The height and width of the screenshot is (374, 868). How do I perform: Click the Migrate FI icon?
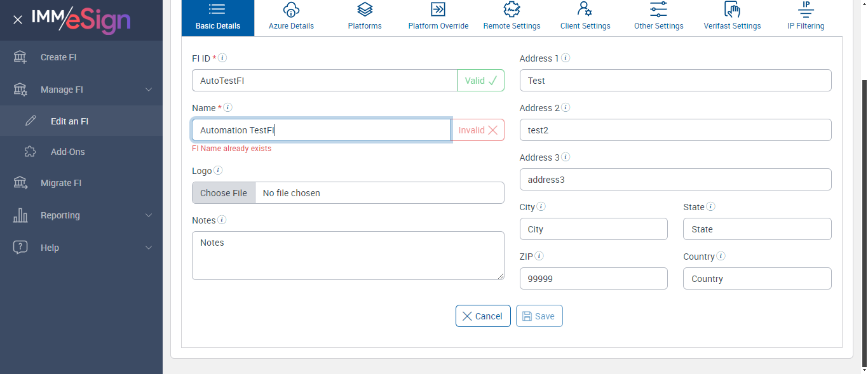pyautogui.click(x=20, y=183)
